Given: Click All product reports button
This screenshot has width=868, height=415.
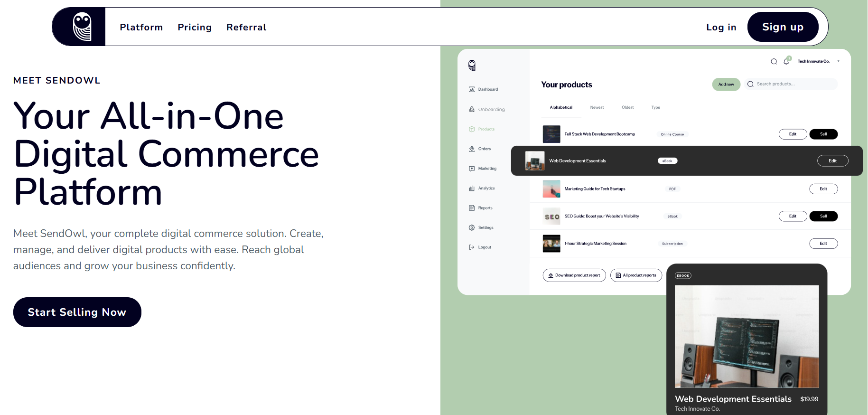Looking at the screenshot, I should tap(636, 275).
